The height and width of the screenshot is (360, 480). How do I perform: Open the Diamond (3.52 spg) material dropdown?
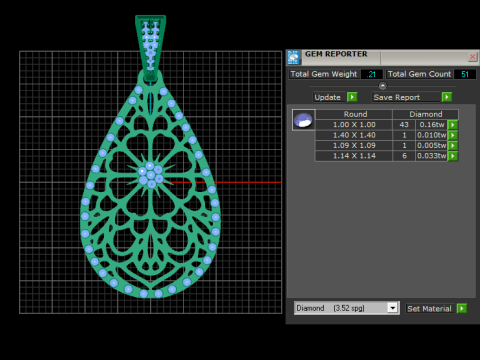(x=393, y=308)
